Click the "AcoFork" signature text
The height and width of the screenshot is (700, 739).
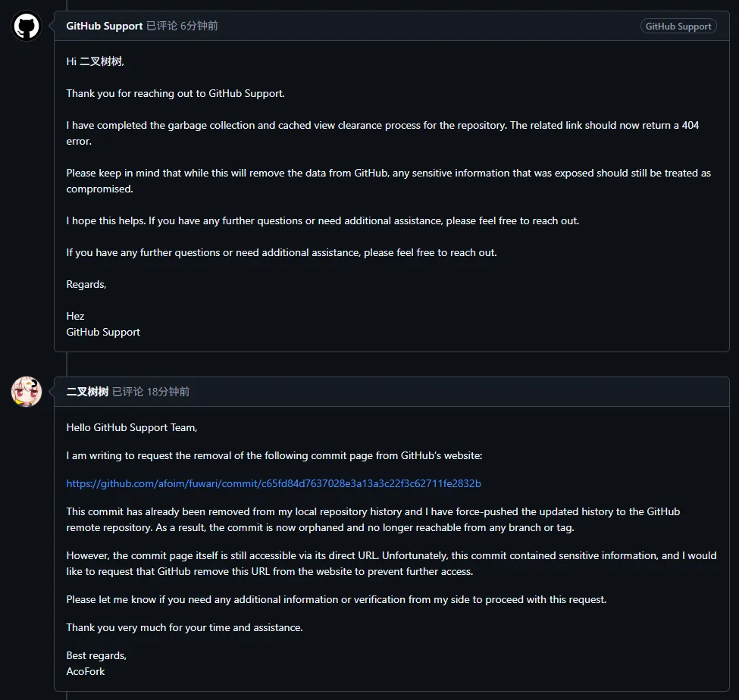coord(86,671)
